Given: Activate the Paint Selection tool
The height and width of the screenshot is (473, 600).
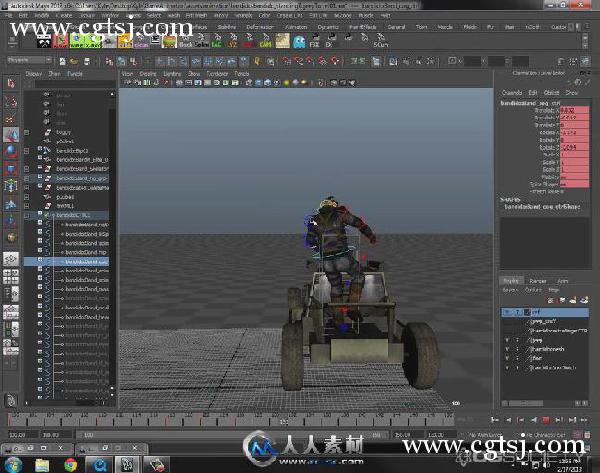Looking at the screenshot, I should click(11, 118).
